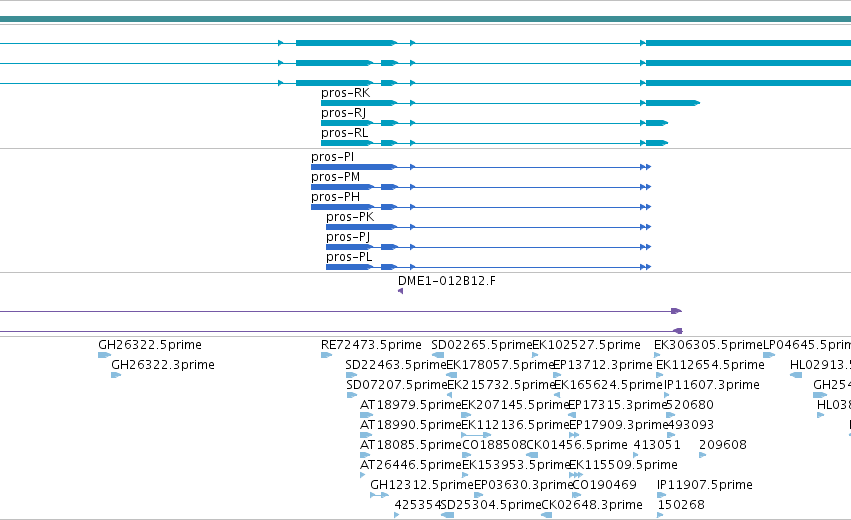Viewport: 851px width, 520px height.
Task: Click the 520680 feature label
Action: [690, 405]
